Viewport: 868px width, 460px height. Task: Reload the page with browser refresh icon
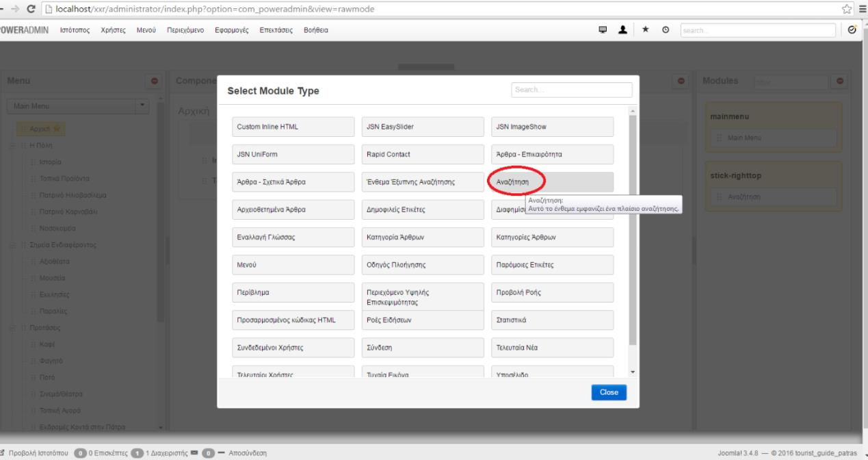pos(32,9)
